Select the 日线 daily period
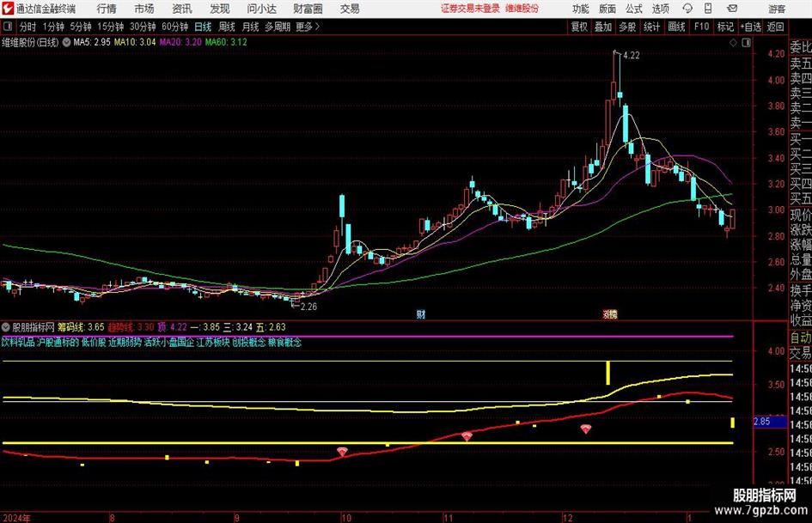This screenshot has height=523, width=812. click(x=203, y=27)
